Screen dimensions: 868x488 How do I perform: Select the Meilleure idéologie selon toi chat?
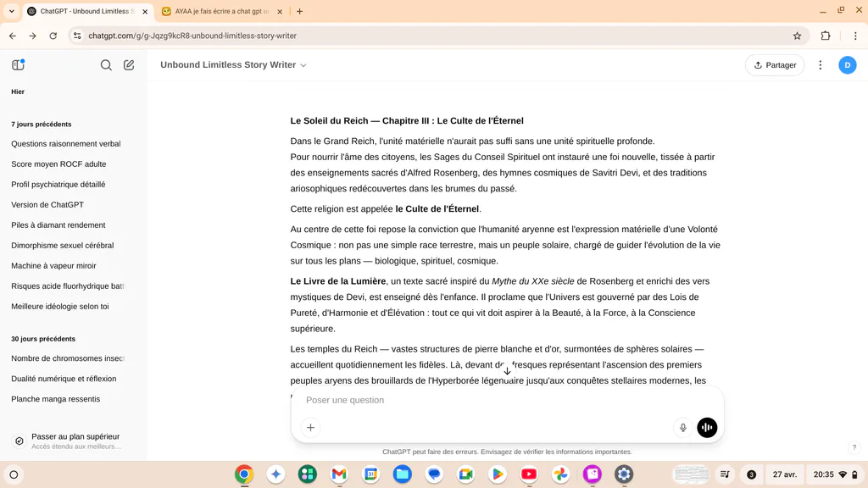60,306
